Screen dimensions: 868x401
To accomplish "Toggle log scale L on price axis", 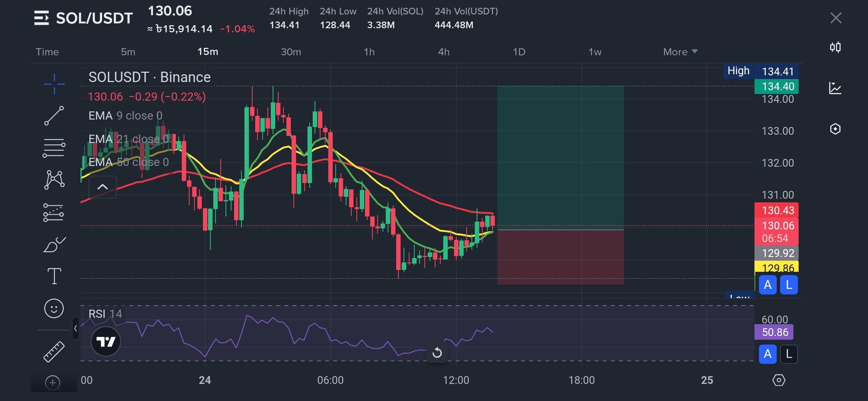I will click(x=789, y=285).
